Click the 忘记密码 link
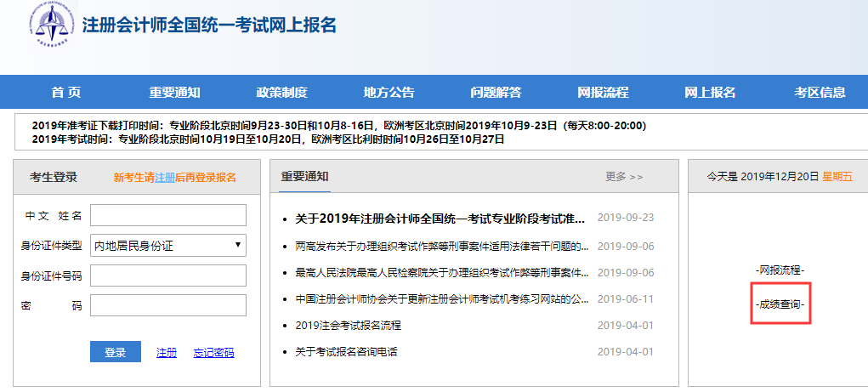Screen dimensions: 868x392 [213, 353]
